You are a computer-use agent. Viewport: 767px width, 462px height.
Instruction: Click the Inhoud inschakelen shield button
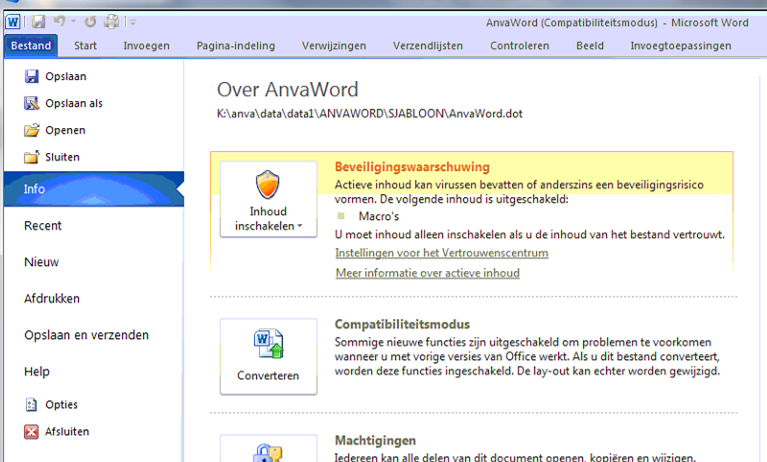coord(268,200)
